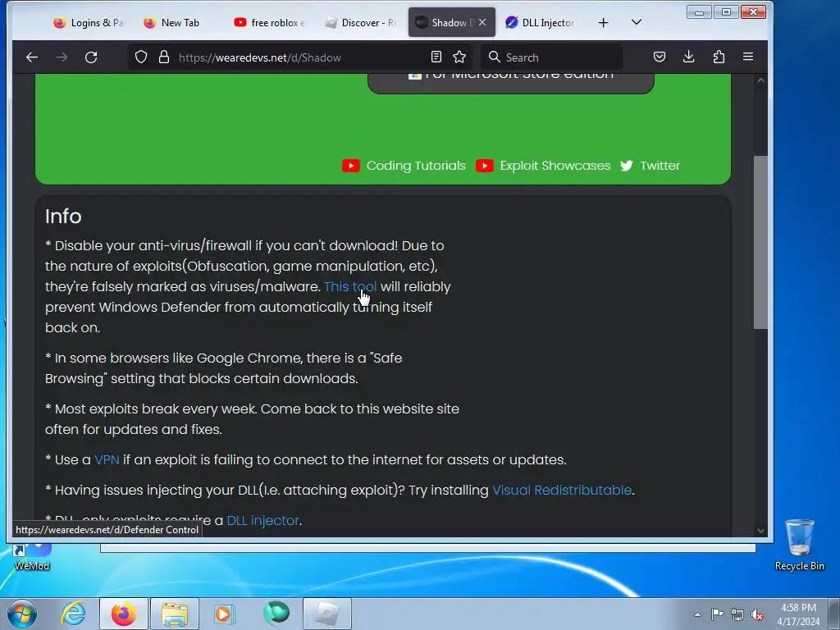Open Windows Explorer from taskbar
The width and height of the screenshot is (840, 630).
175,614
